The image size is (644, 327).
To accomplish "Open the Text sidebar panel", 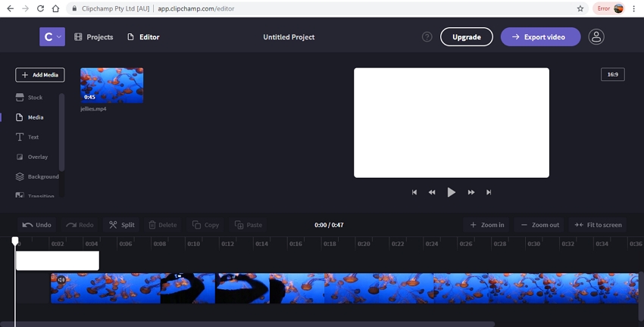I will click(33, 137).
